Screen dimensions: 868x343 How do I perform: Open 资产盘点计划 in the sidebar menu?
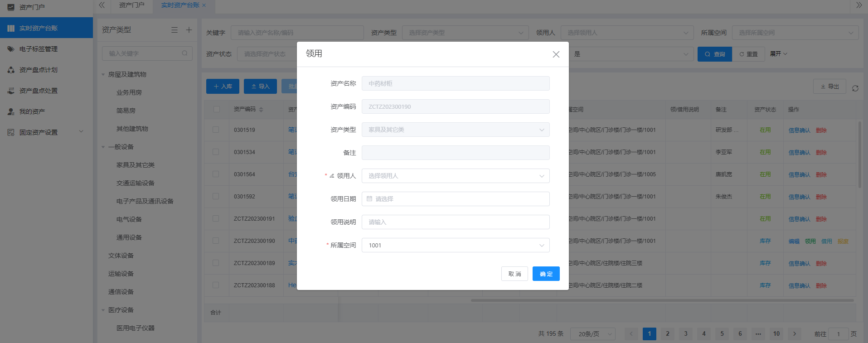[x=38, y=70]
